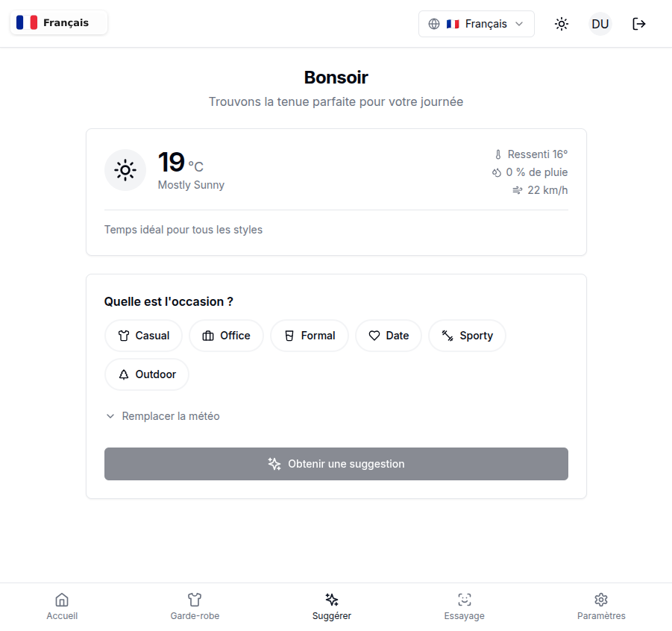Select the Office occasion chip
This screenshot has height=631, width=672.
[226, 336]
